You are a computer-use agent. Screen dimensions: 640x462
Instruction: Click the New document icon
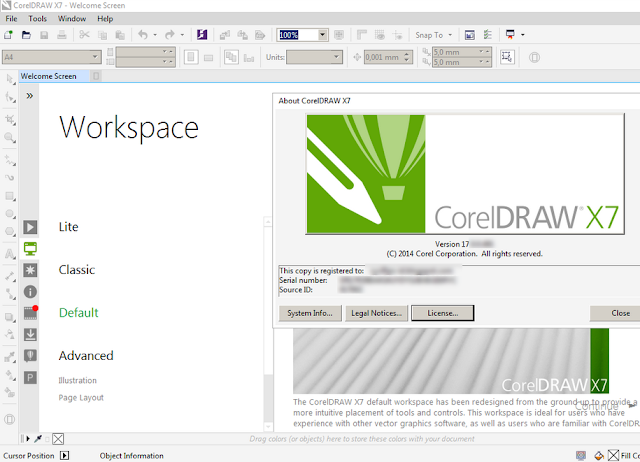pyautogui.click(x=9, y=35)
